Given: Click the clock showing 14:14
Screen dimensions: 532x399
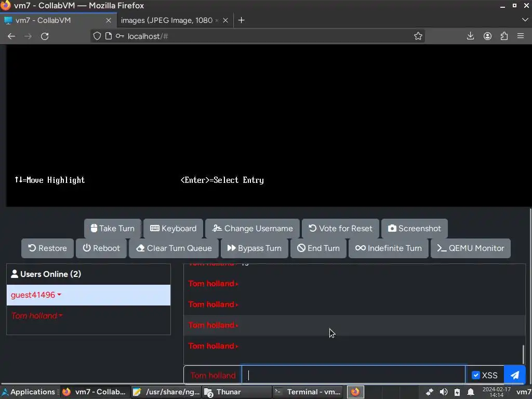Looking at the screenshot, I should 496,392.
